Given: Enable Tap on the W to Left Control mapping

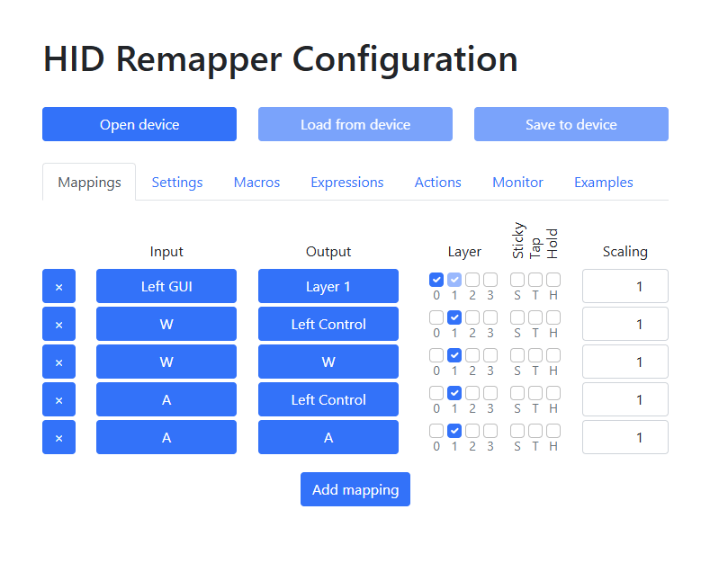Looking at the screenshot, I should coord(535,317).
